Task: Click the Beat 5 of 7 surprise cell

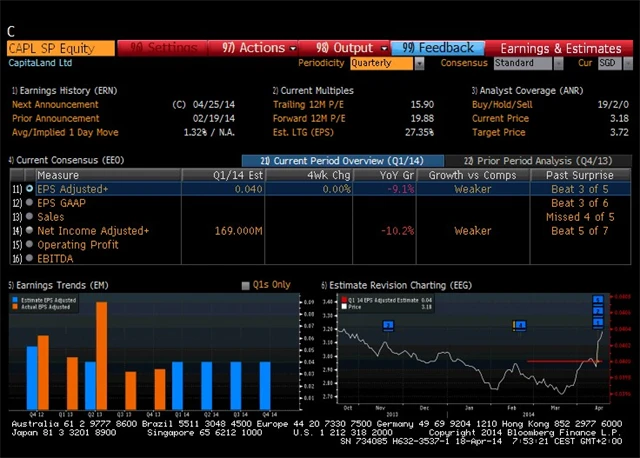Action: click(580, 231)
